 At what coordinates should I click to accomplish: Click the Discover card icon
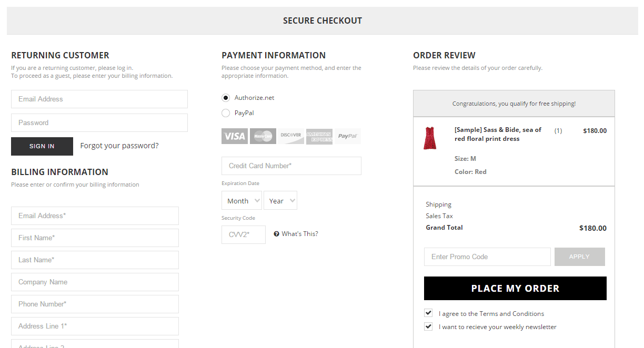291,136
